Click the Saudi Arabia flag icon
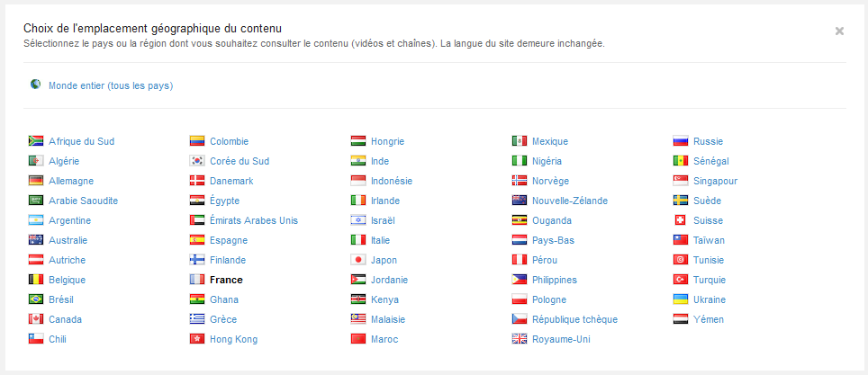The image size is (868, 375). (36, 201)
